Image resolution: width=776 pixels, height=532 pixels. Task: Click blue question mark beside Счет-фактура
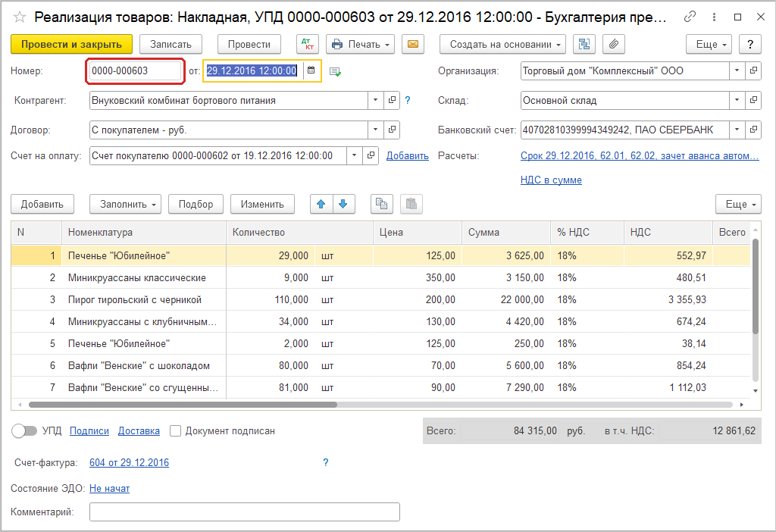point(326,463)
